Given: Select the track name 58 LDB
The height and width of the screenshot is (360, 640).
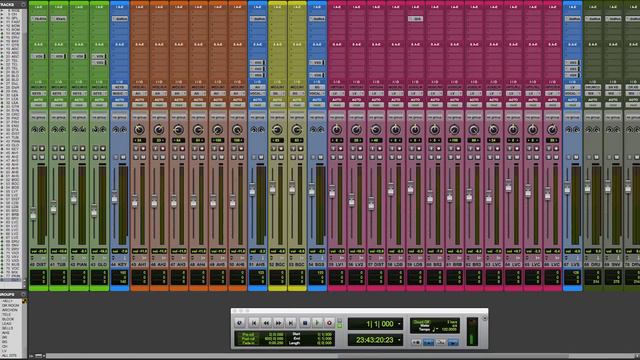Looking at the screenshot, I should point(396,265).
